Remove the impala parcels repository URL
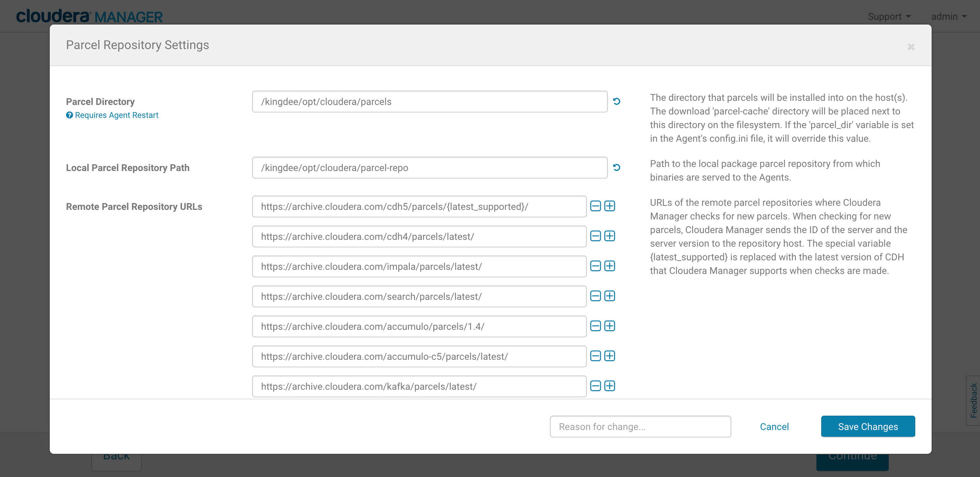This screenshot has height=477, width=980. 595,266
